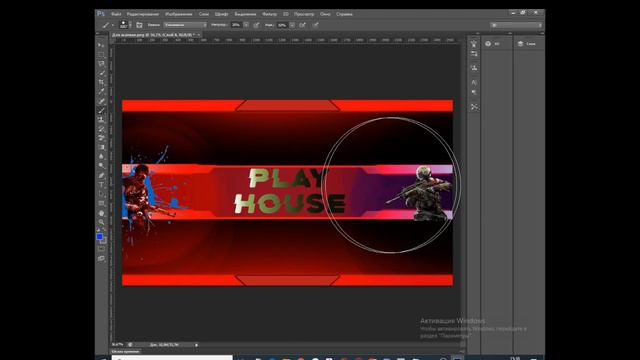Select the Horizontal Type tool

click(101, 185)
